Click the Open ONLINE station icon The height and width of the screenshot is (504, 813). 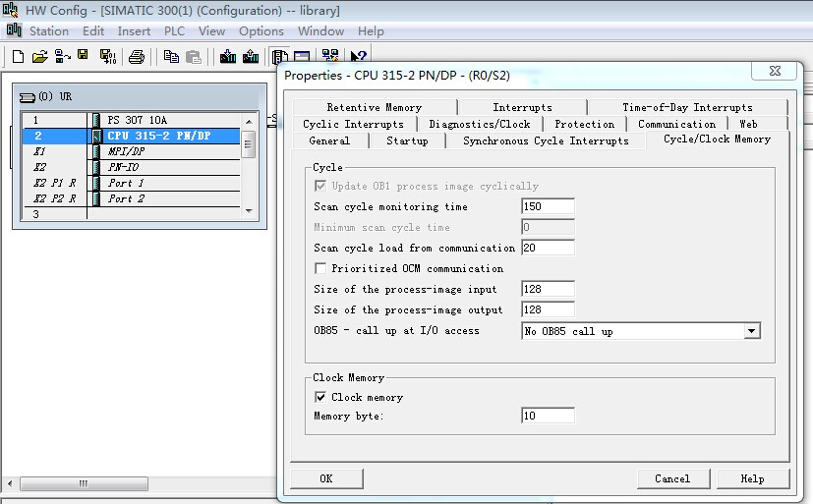[62, 56]
